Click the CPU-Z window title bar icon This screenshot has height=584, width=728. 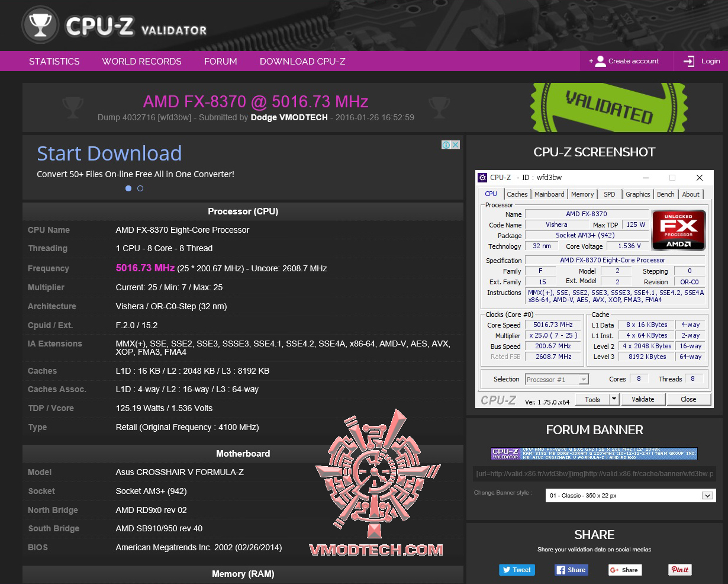(482, 177)
